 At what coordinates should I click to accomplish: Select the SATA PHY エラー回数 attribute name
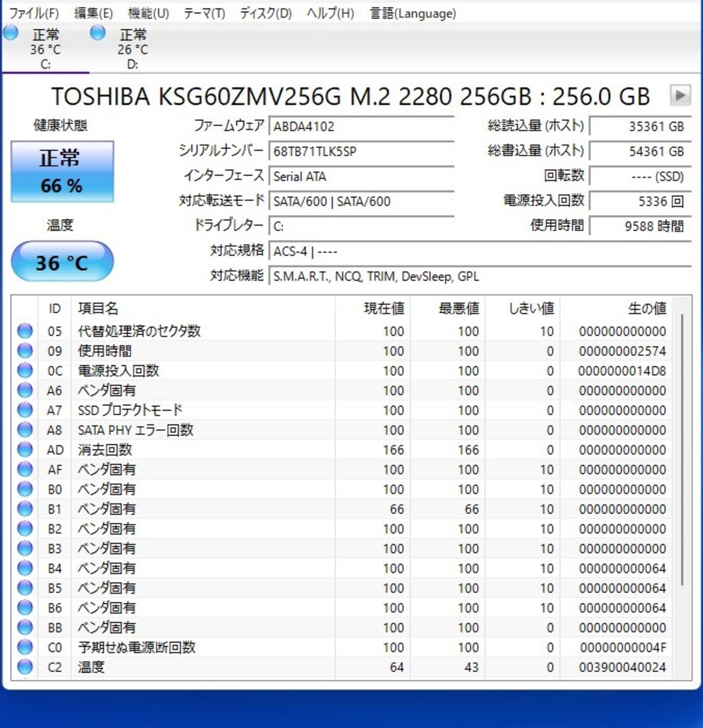point(136,430)
